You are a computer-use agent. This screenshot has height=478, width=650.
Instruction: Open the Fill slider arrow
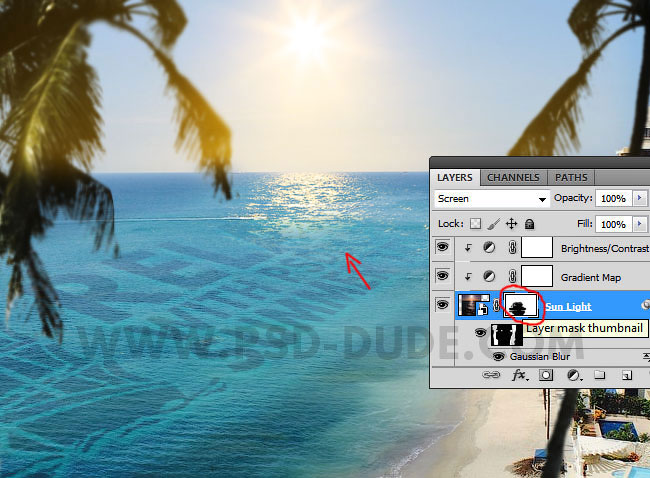click(639, 224)
